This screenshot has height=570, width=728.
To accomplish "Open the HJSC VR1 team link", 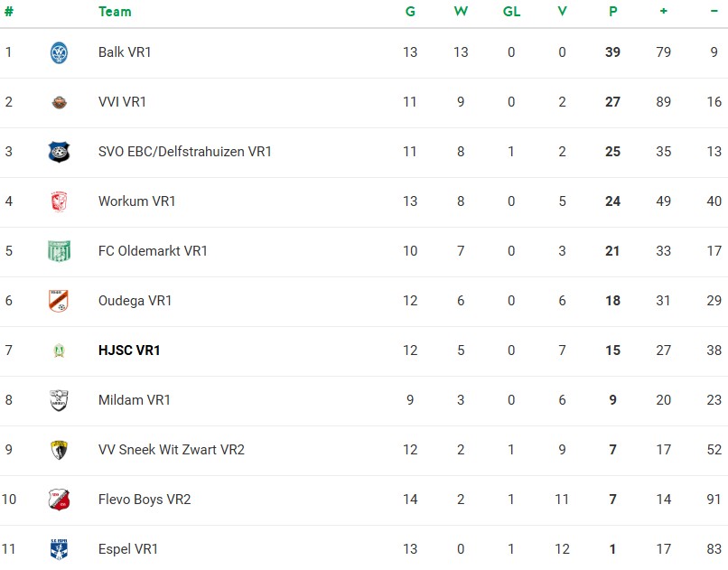I will point(129,350).
